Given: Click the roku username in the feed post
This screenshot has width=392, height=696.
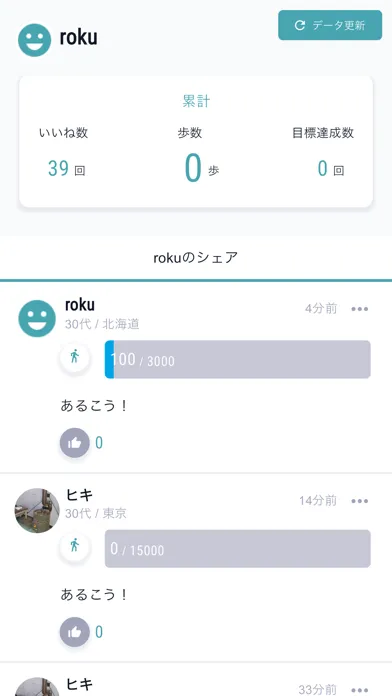Looking at the screenshot, I should (x=80, y=305).
